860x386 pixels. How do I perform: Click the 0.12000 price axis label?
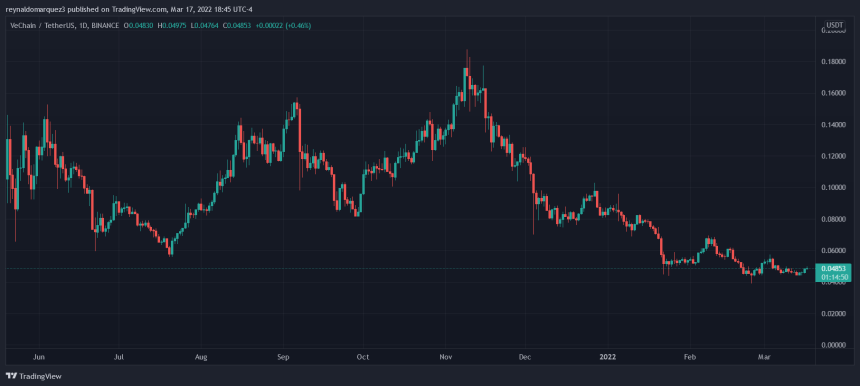coord(833,156)
